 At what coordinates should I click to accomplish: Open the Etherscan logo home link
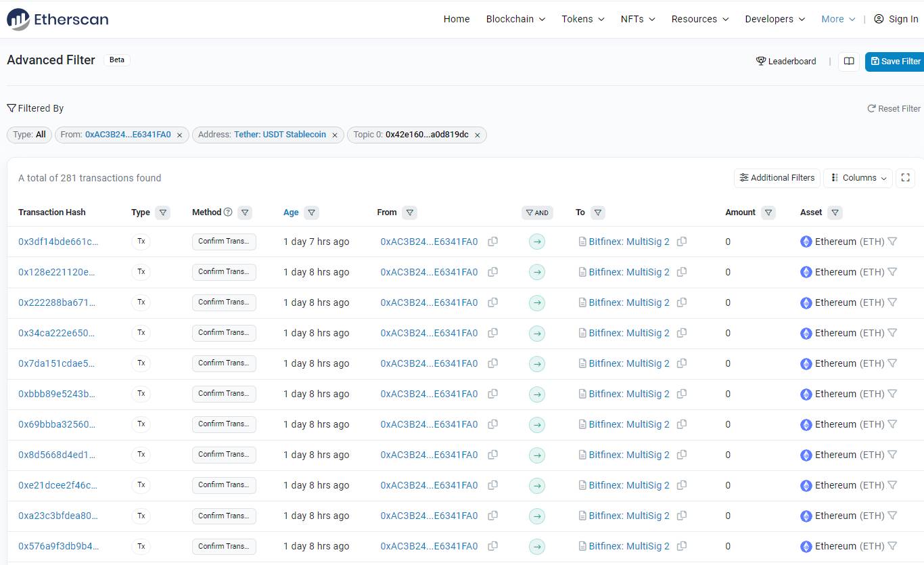57,19
